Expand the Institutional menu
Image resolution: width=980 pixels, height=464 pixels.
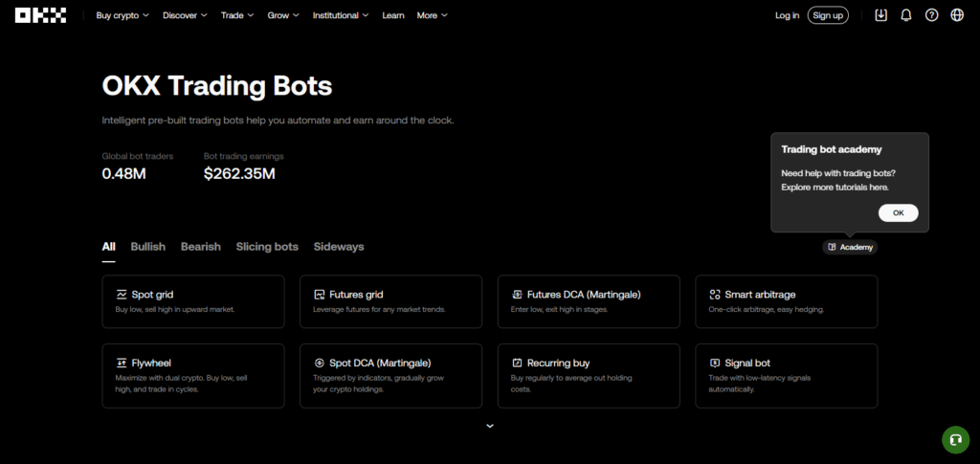tap(341, 15)
